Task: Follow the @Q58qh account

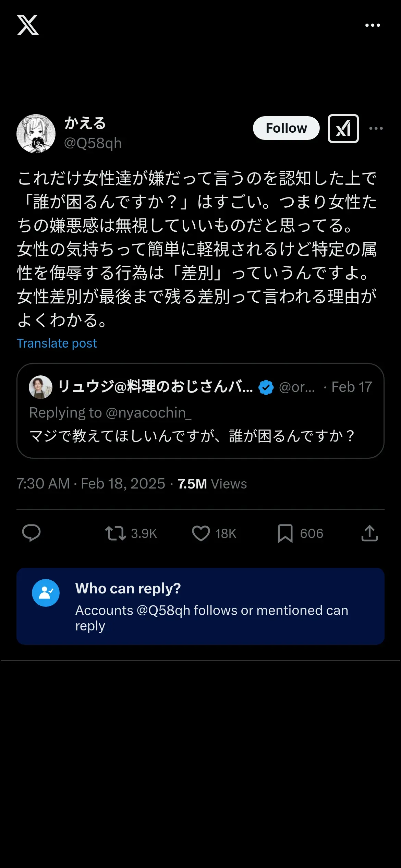Action: click(286, 128)
